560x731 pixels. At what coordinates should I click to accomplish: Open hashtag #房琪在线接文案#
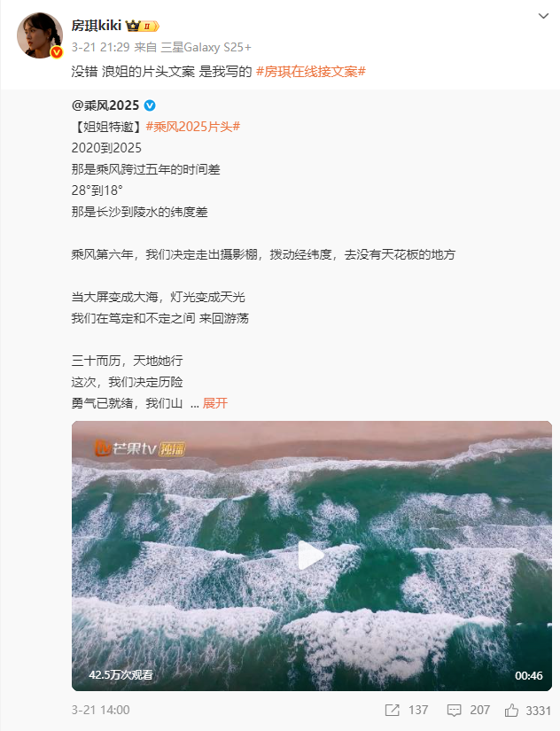[311, 72]
